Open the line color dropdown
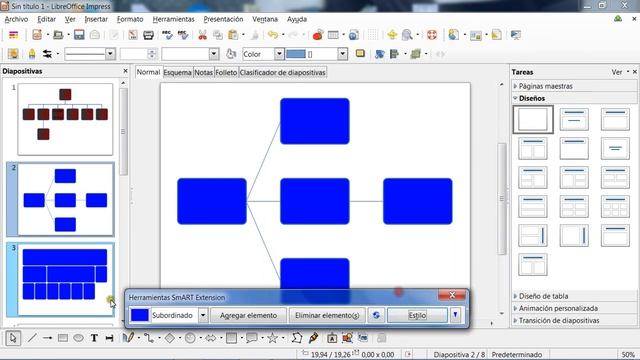Screen dimensions: 640x360 [214, 54]
